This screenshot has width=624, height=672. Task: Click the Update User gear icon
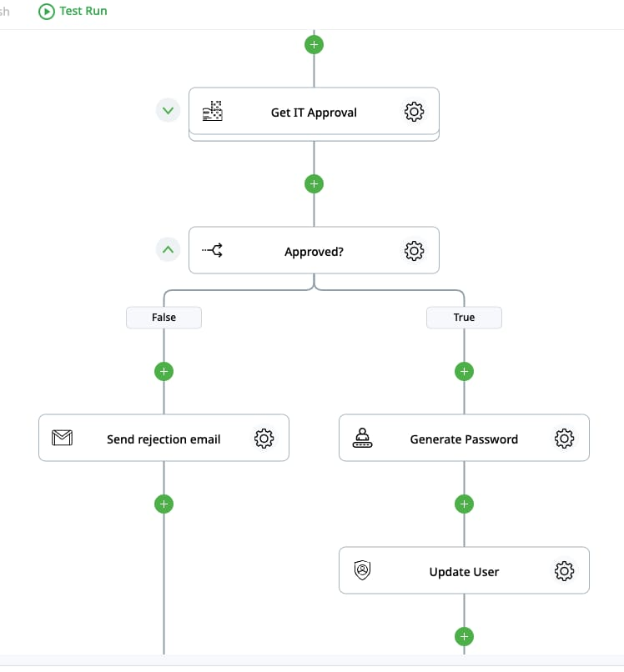click(564, 571)
